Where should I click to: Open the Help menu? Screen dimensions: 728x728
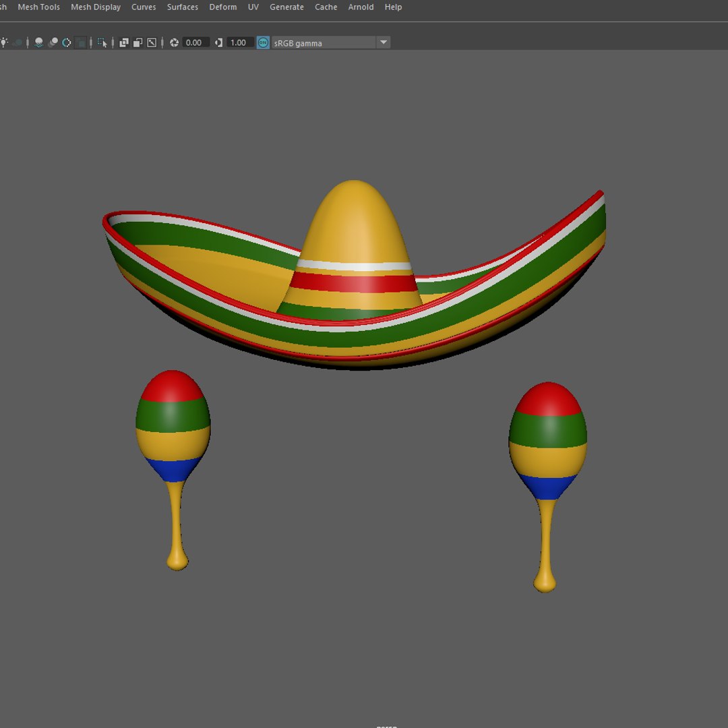pyautogui.click(x=393, y=7)
